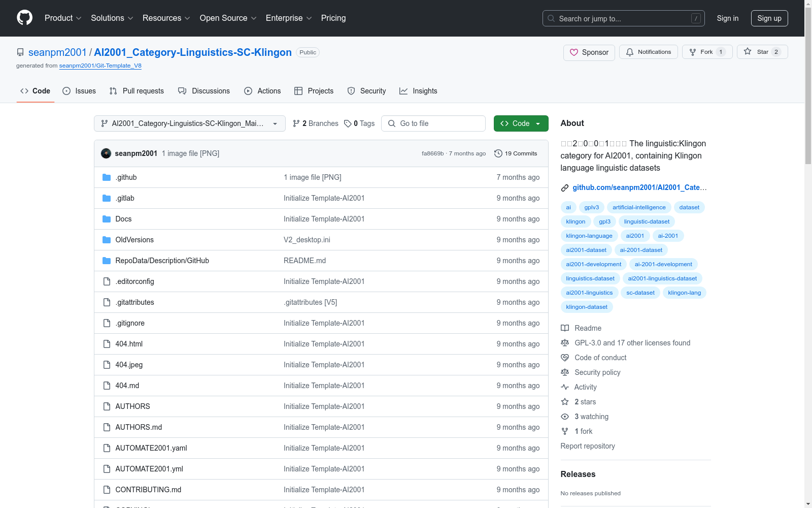This screenshot has height=508, width=812.
Task: Star the repository
Action: (762, 52)
